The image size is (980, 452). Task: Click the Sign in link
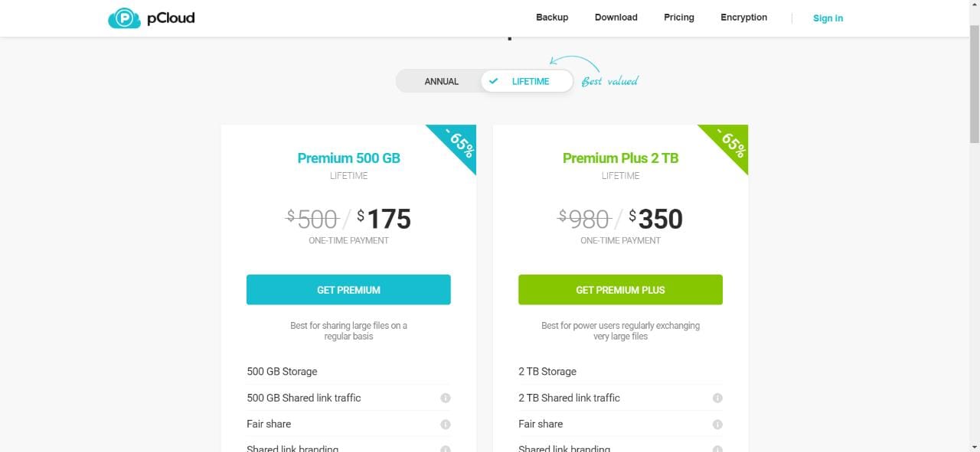point(828,18)
